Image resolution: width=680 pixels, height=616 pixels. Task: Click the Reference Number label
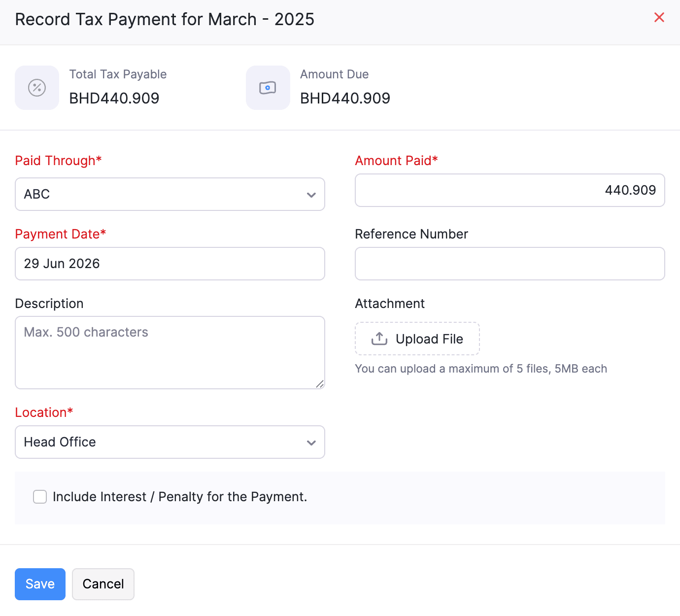pos(411,234)
